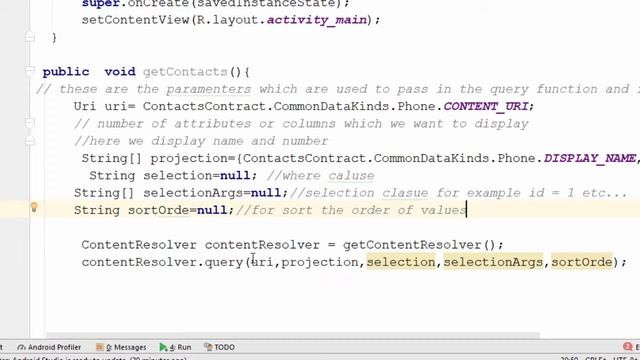Click end of 'for sort the order of values' comment

tap(466, 210)
